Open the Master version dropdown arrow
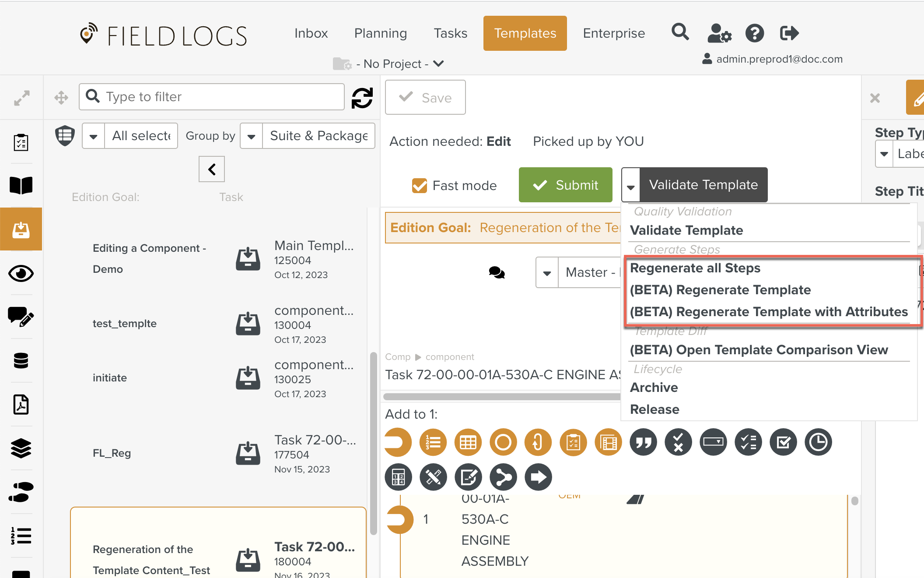This screenshot has width=924, height=578. click(x=547, y=273)
